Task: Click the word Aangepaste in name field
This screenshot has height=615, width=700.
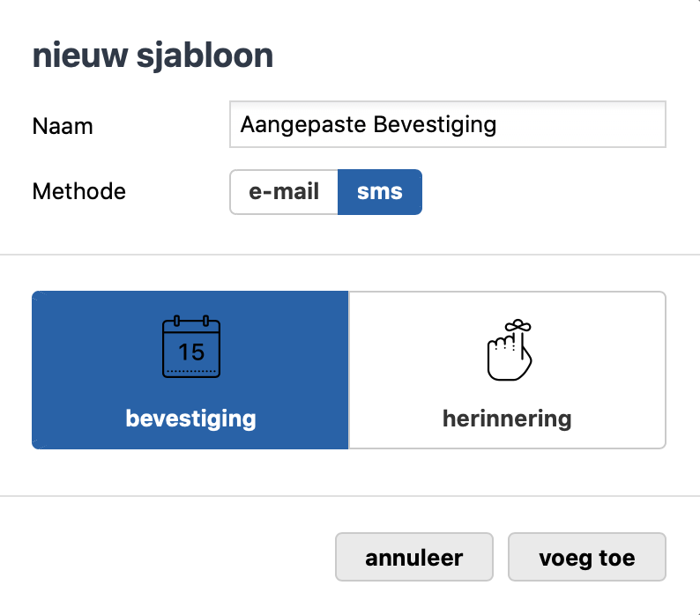Action: tap(303, 125)
